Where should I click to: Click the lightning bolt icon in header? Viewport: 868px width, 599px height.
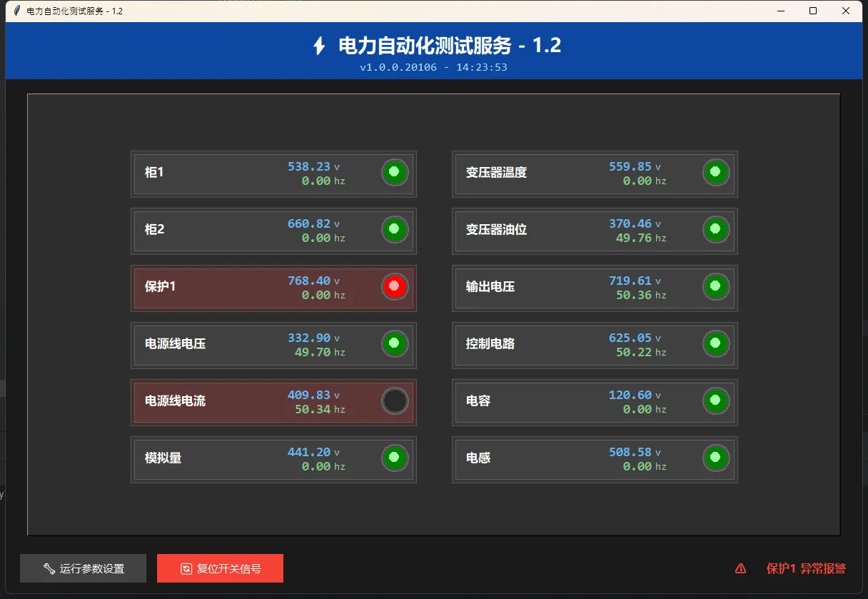[319, 46]
